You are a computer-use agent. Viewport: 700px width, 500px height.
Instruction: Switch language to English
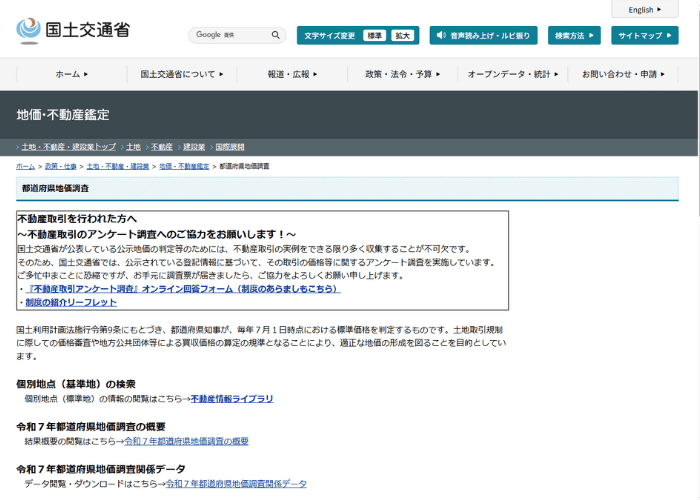point(644,9)
